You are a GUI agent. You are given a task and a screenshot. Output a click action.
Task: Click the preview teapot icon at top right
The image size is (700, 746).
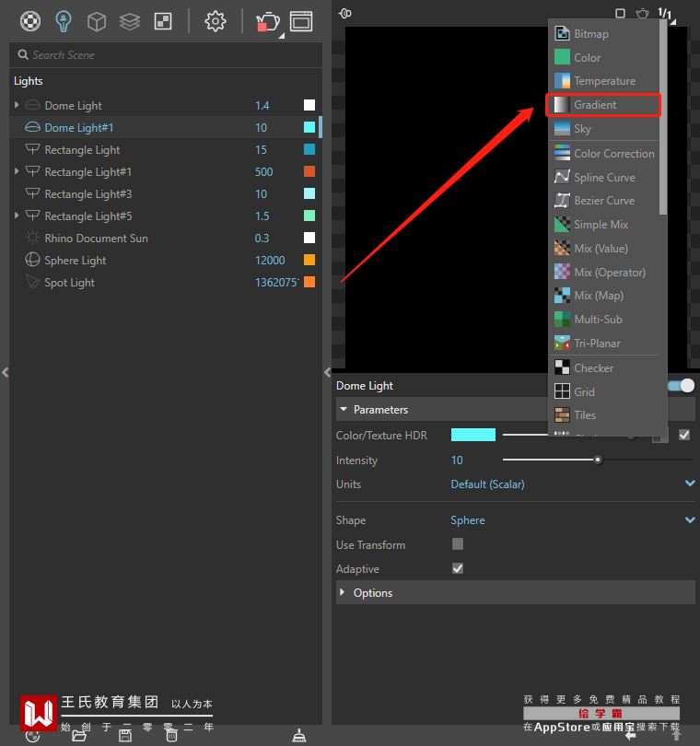(642, 13)
